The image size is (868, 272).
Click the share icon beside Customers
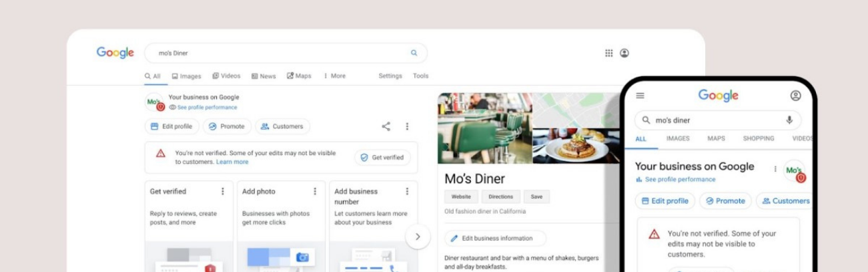click(386, 126)
